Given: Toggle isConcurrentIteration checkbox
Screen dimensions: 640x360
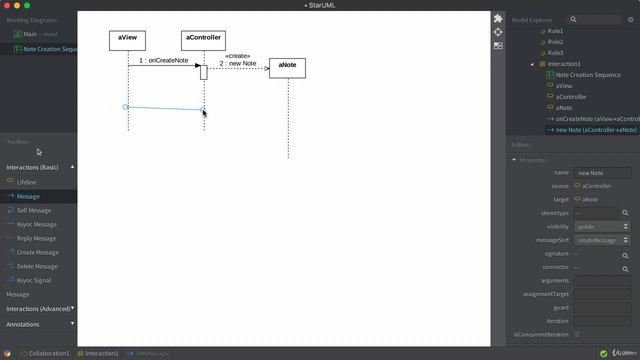Looking at the screenshot, I should tap(577, 334).
